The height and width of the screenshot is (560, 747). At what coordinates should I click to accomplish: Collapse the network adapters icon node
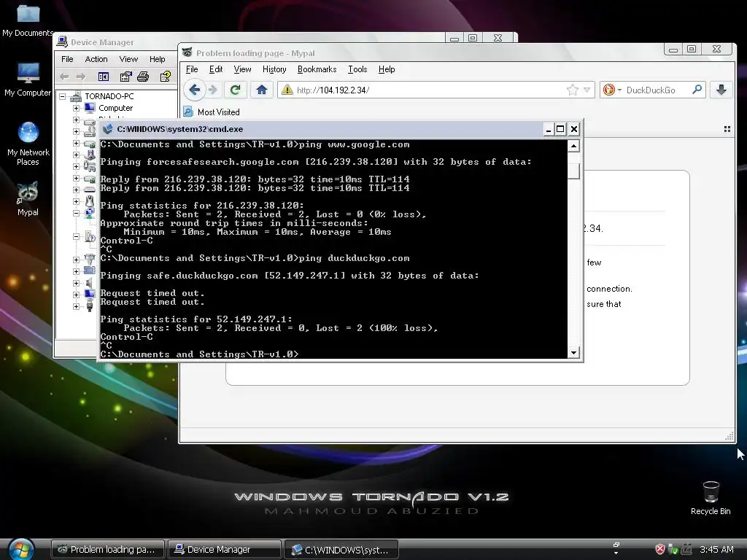[x=76, y=214]
